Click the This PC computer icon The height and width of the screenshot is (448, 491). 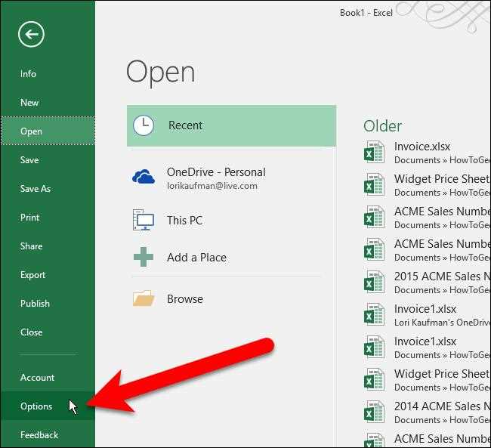coord(144,221)
